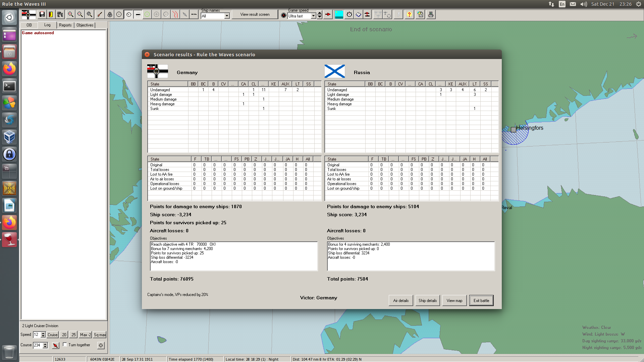Click the Max -2 speed button
The height and width of the screenshot is (362, 644).
[x=86, y=335]
